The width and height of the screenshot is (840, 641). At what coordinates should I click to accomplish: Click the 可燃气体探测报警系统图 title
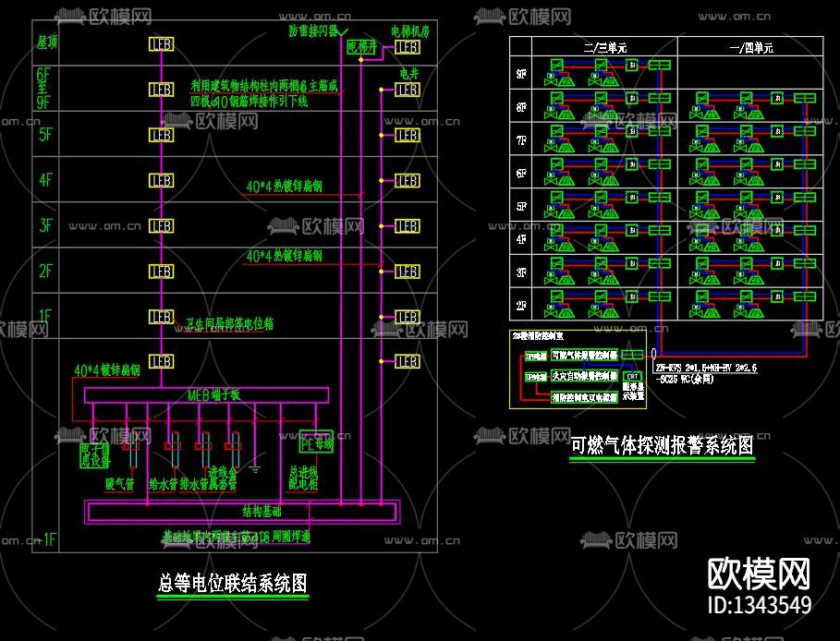tap(662, 446)
